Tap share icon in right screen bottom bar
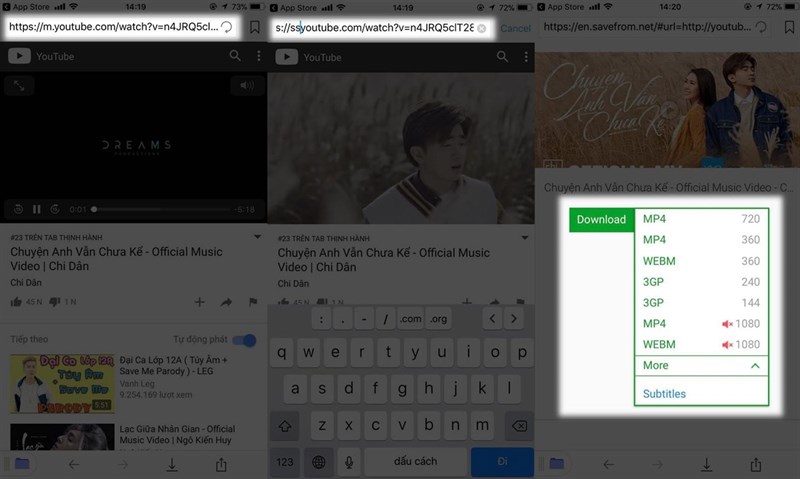This screenshot has height=479, width=800. [756, 464]
